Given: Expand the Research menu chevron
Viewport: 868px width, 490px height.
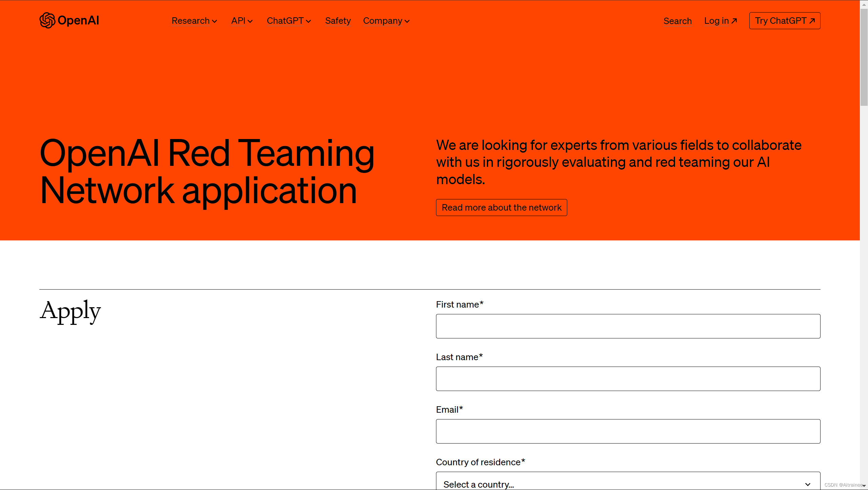Looking at the screenshot, I should point(215,21).
